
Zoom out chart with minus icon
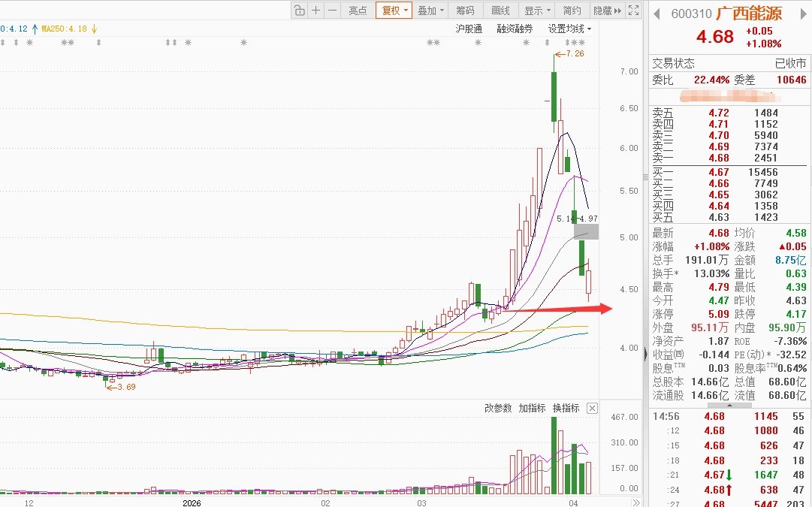tap(333, 11)
